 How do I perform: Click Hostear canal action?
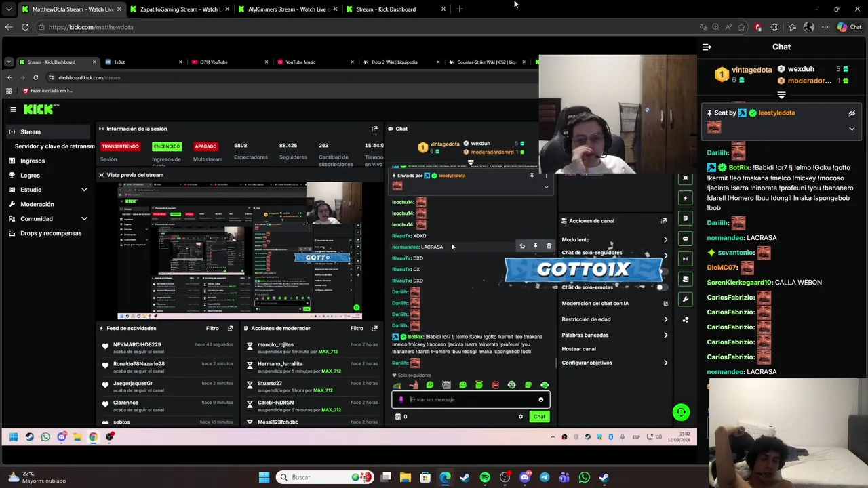tap(578, 349)
